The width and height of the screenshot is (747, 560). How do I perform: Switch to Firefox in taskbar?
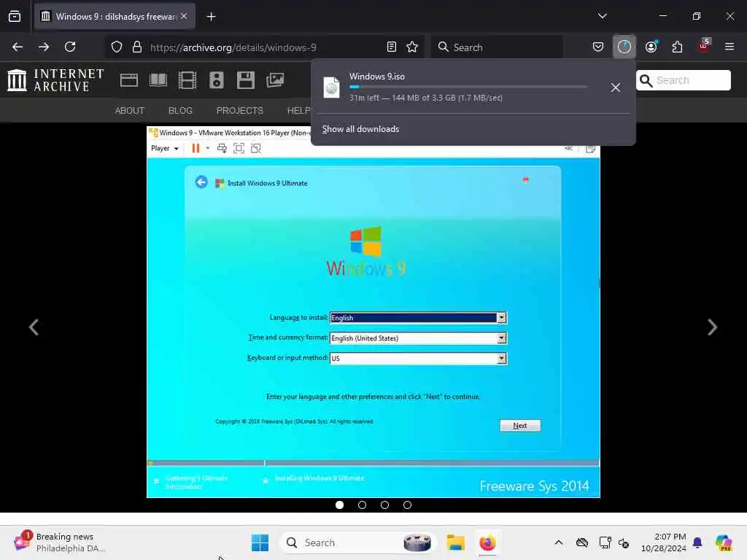[488, 542]
